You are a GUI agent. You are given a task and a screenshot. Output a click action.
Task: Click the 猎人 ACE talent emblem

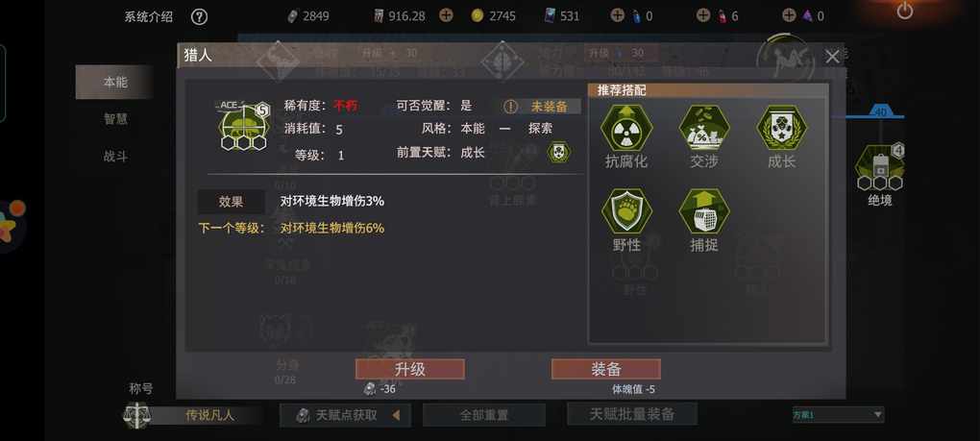[244, 126]
